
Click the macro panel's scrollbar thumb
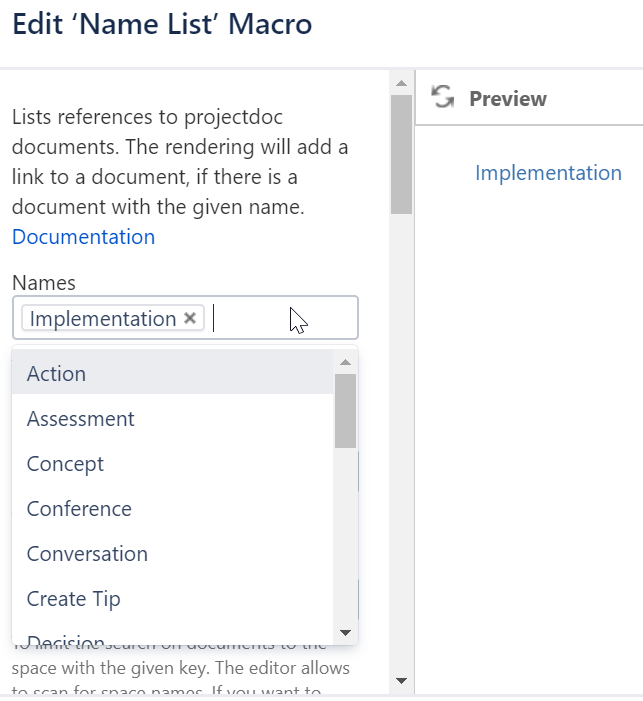401,154
